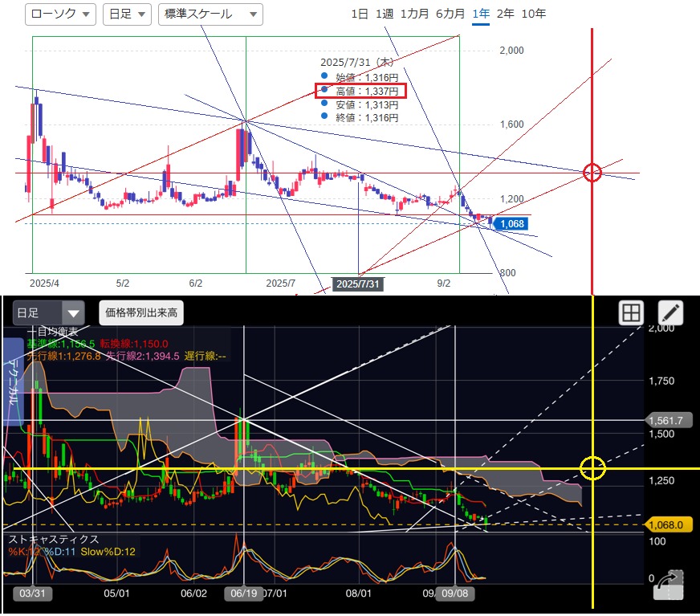Select the 10年 time range
700x616 pixels.
534,14
